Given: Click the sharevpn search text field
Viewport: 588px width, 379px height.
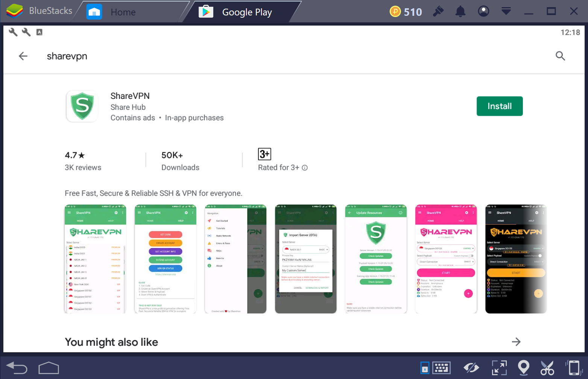Looking at the screenshot, I should click(x=67, y=56).
